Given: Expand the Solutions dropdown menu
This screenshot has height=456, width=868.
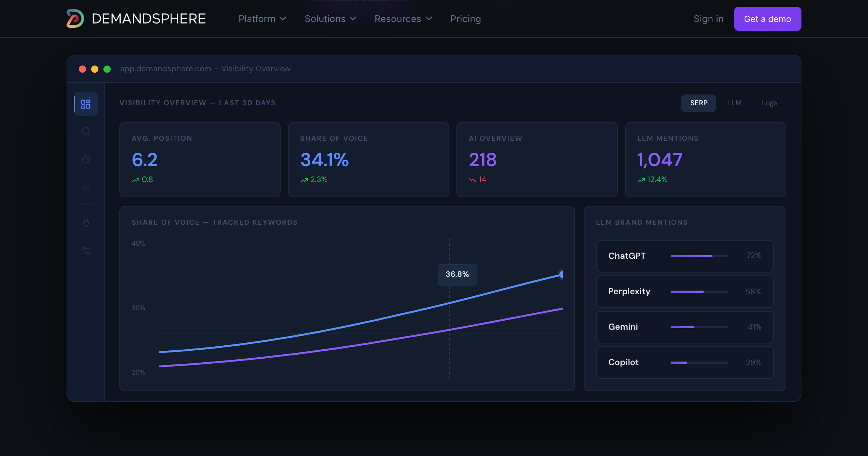Looking at the screenshot, I should point(330,19).
